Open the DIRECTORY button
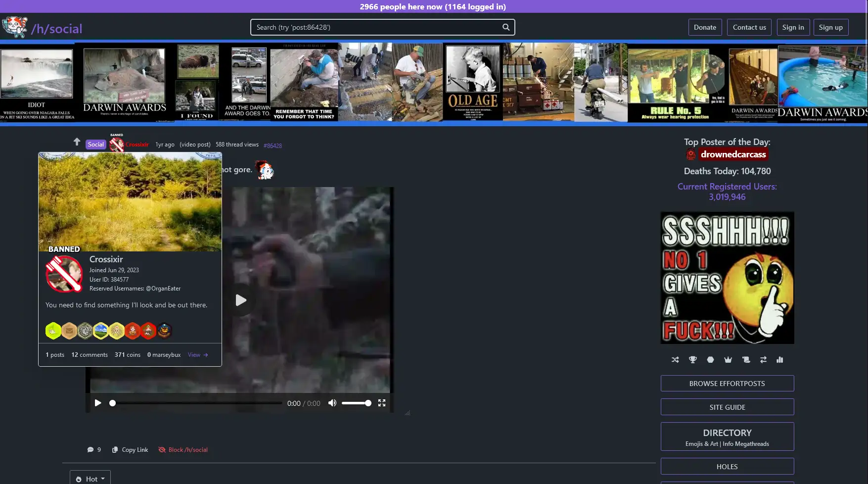Image resolution: width=868 pixels, height=484 pixels. [727, 436]
